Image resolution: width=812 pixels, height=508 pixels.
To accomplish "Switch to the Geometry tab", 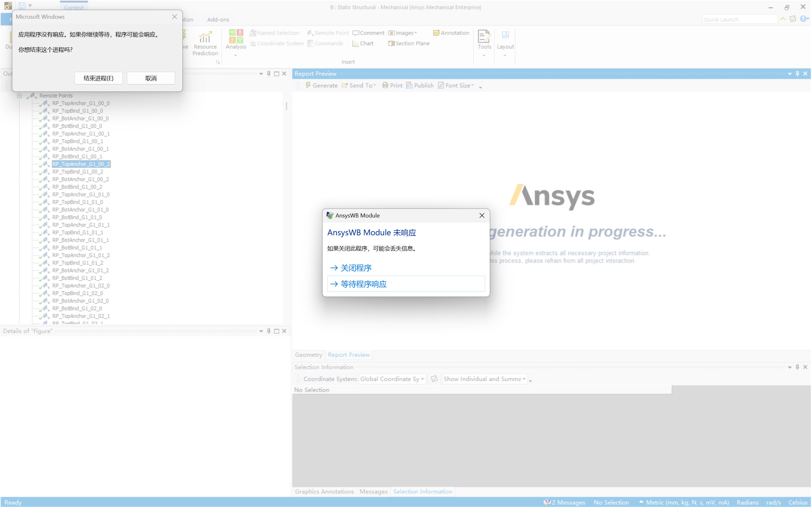I will (x=308, y=355).
